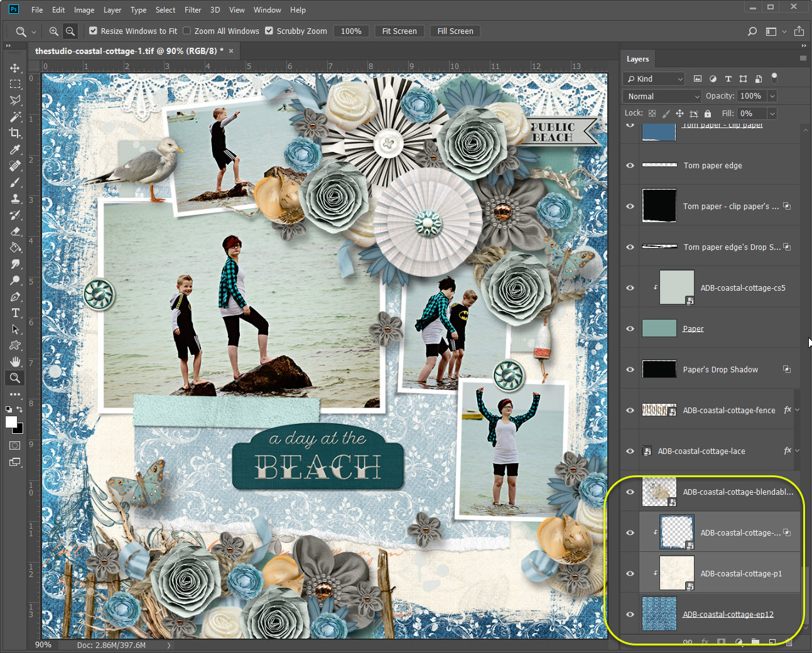This screenshot has height=653, width=812.
Task: Hide the ADB-coastal-cottage-ep12 layer
Action: 631,614
